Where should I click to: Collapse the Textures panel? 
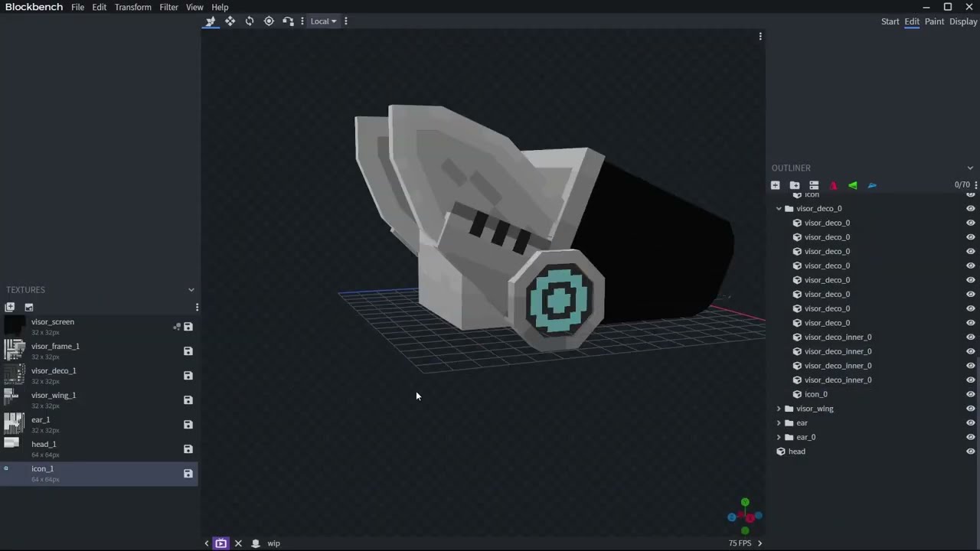pos(191,290)
